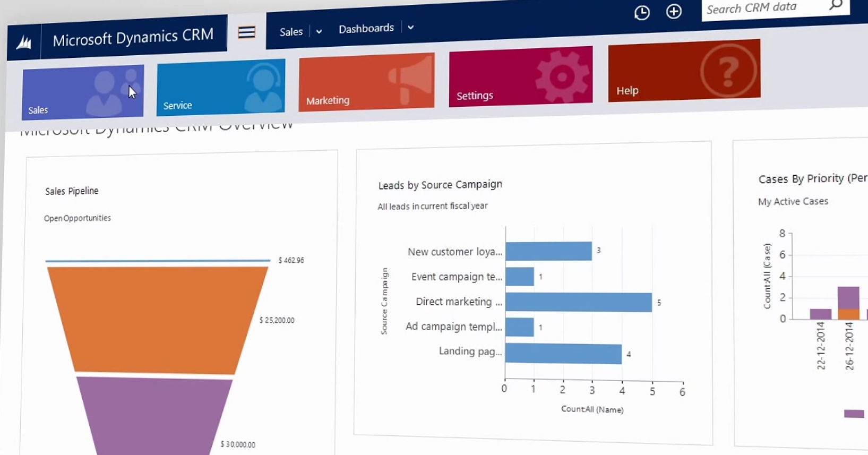This screenshot has width=868, height=455.
Task: Click the Landing page bar
Action: click(563, 354)
